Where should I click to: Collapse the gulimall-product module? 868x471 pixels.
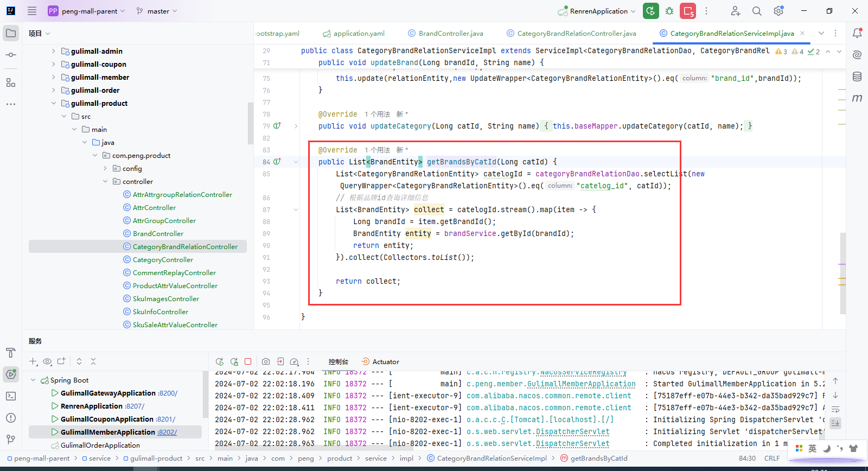click(53, 103)
